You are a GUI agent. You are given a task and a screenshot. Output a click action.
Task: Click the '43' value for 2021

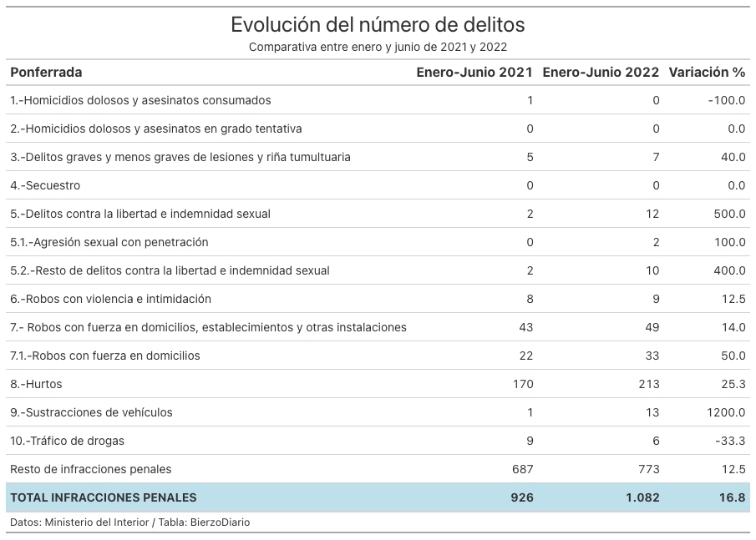pos(526,327)
